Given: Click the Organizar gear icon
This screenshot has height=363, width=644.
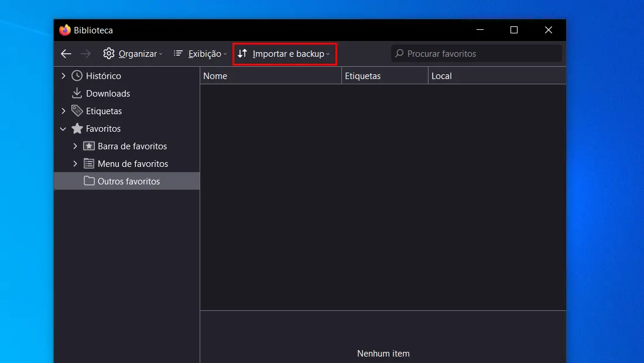Looking at the screenshot, I should (x=109, y=53).
